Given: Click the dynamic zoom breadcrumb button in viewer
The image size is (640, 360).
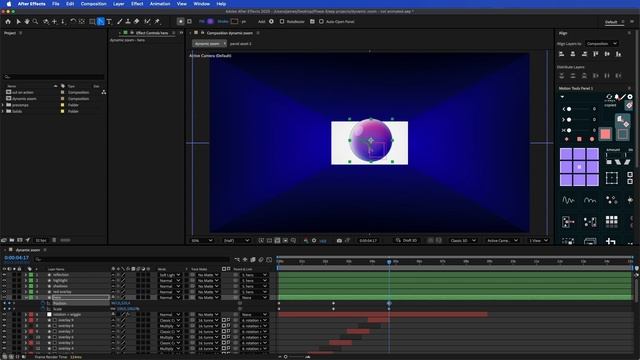Looking at the screenshot, I should coord(209,44).
